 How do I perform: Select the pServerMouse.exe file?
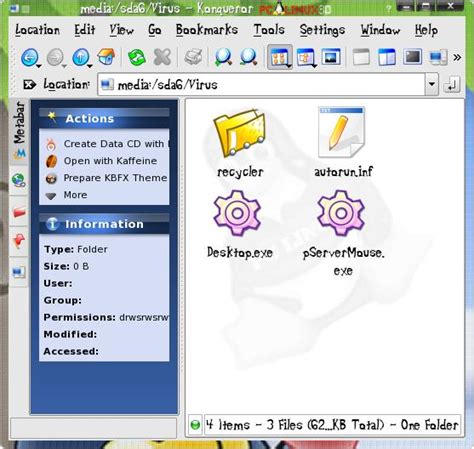tap(343, 233)
